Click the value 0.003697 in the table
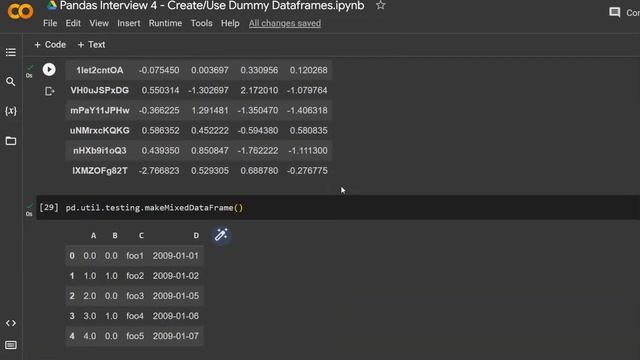 click(210, 70)
